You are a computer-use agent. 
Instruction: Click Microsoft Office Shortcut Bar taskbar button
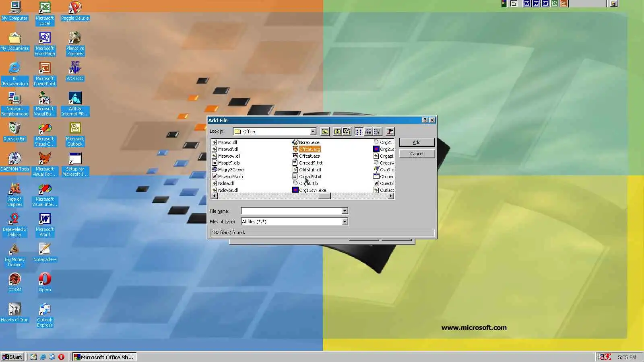tap(105, 357)
